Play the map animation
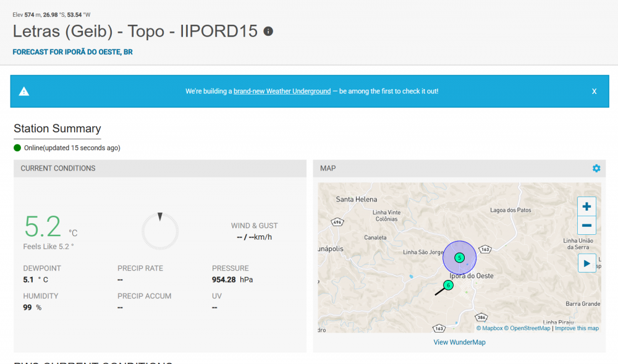618x364 pixels. (x=586, y=263)
